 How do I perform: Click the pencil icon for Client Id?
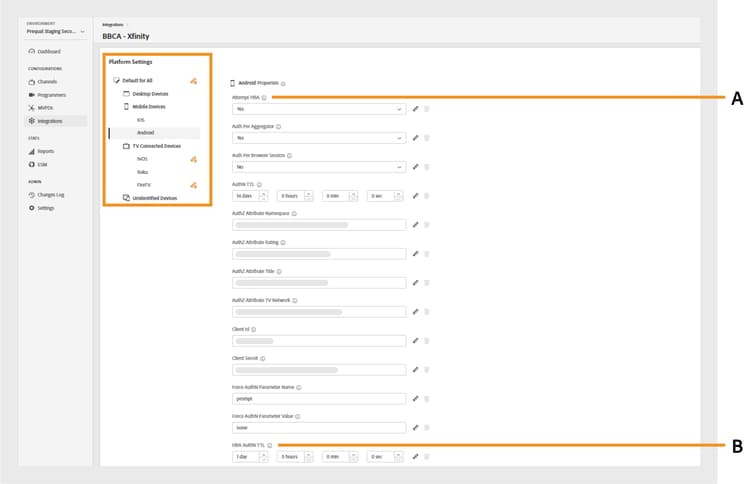pyautogui.click(x=415, y=341)
